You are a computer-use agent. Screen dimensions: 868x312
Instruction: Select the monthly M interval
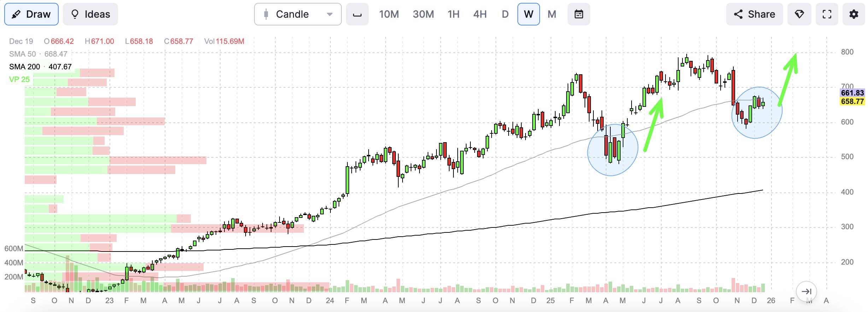click(552, 14)
